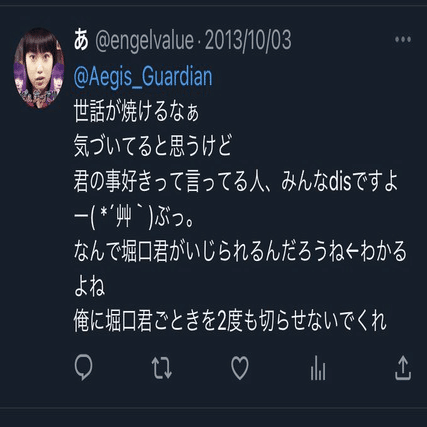The image size is (427, 427).
Task: Click the word dis in the tweet
Action: point(340,182)
